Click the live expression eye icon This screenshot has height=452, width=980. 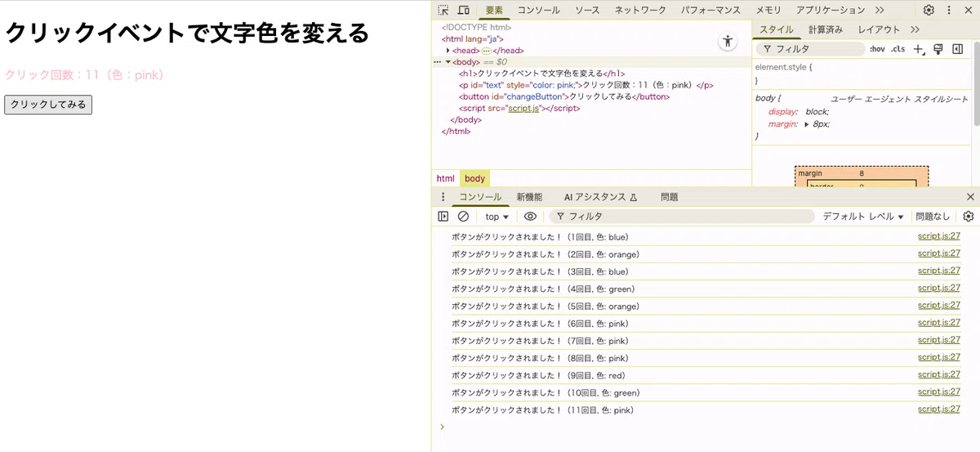pyautogui.click(x=530, y=217)
